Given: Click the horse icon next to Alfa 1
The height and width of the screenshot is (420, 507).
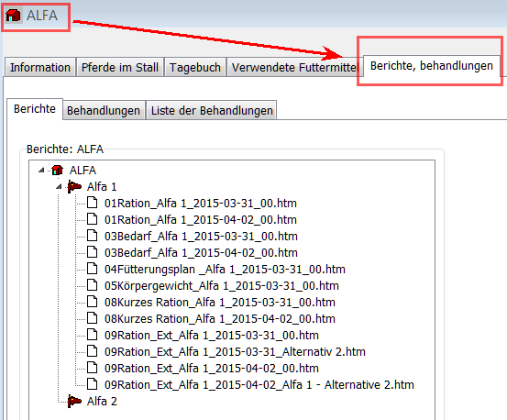Looking at the screenshot, I should pos(74,186).
